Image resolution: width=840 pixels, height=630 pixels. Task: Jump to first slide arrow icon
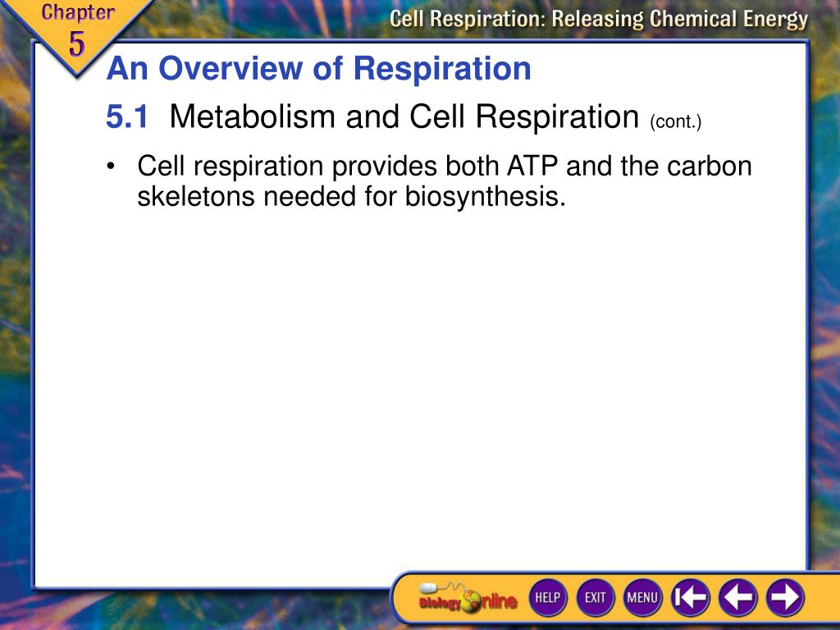tap(690, 597)
